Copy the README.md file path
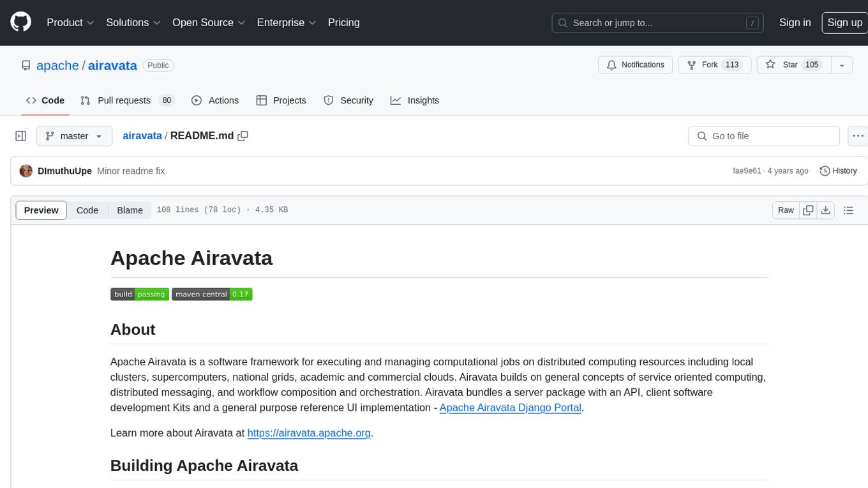Viewport: 868px width, 488px height. point(243,136)
